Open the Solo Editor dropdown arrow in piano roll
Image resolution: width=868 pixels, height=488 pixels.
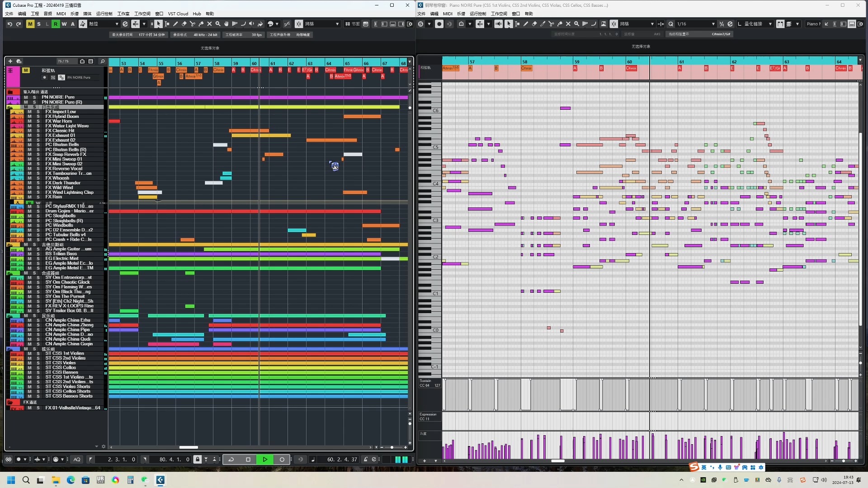[429, 24]
